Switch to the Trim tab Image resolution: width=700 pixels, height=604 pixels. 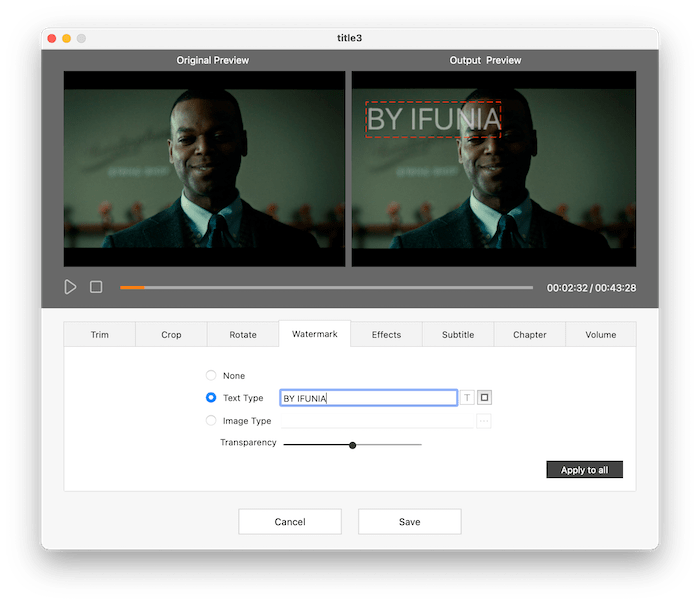coord(99,335)
